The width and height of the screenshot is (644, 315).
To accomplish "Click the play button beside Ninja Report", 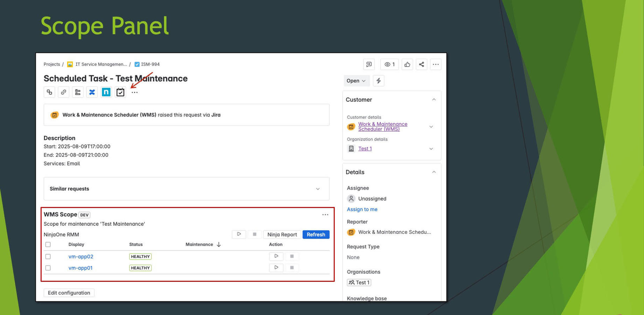I will [239, 234].
